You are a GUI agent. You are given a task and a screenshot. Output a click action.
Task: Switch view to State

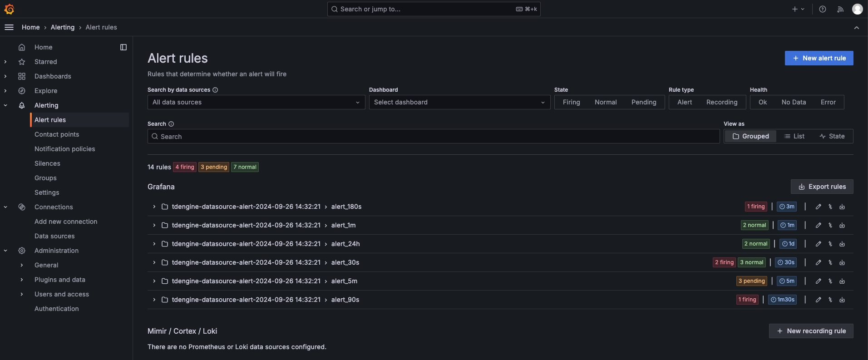coord(832,136)
